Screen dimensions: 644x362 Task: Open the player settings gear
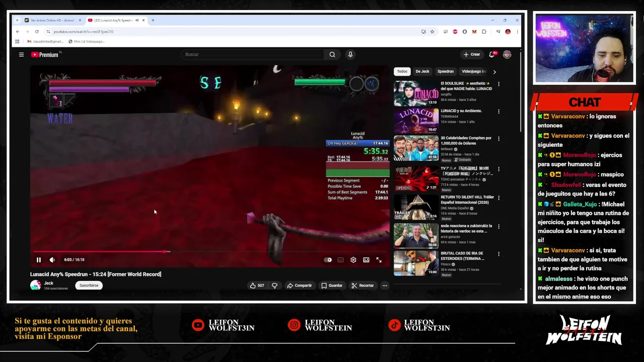(353, 260)
